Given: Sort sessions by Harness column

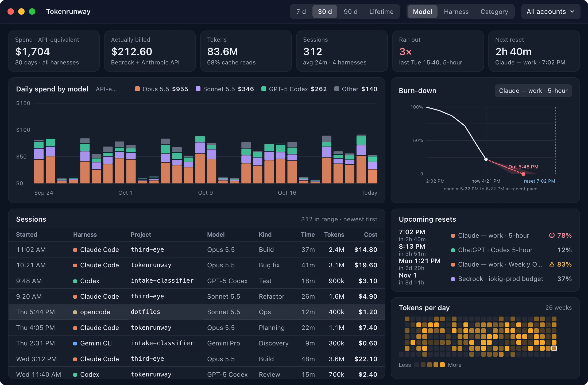Looking at the screenshot, I should pos(85,234).
